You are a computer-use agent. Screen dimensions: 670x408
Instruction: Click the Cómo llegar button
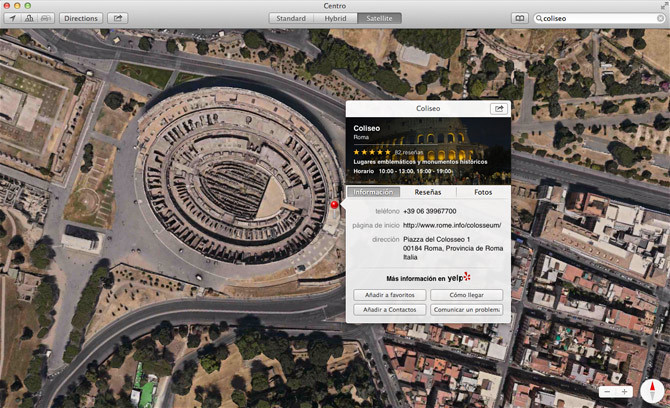point(466,295)
